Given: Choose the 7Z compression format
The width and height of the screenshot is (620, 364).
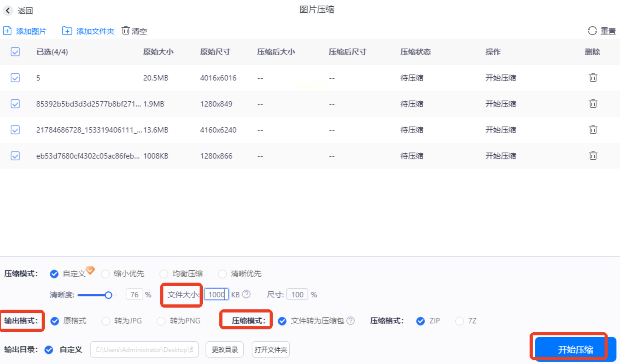Looking at the screenshot, I should [x=460, y=321].
